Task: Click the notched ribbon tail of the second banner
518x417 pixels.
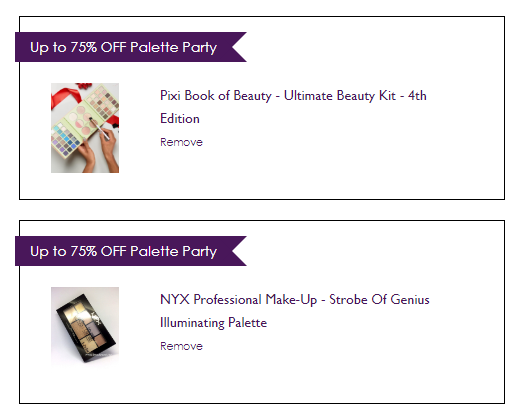Action: (x=239, y=251)
